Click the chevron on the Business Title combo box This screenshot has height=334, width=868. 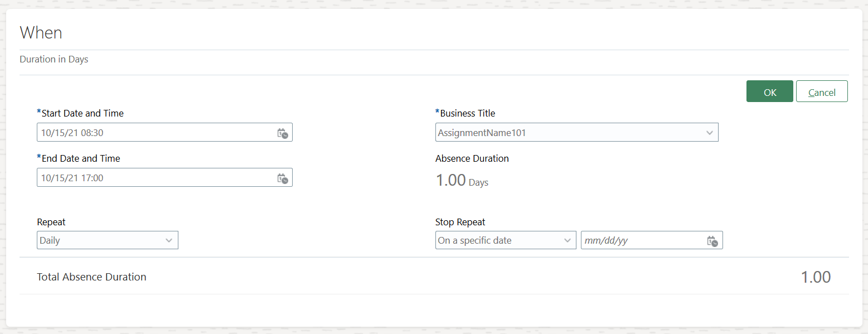tap(709, 132)
